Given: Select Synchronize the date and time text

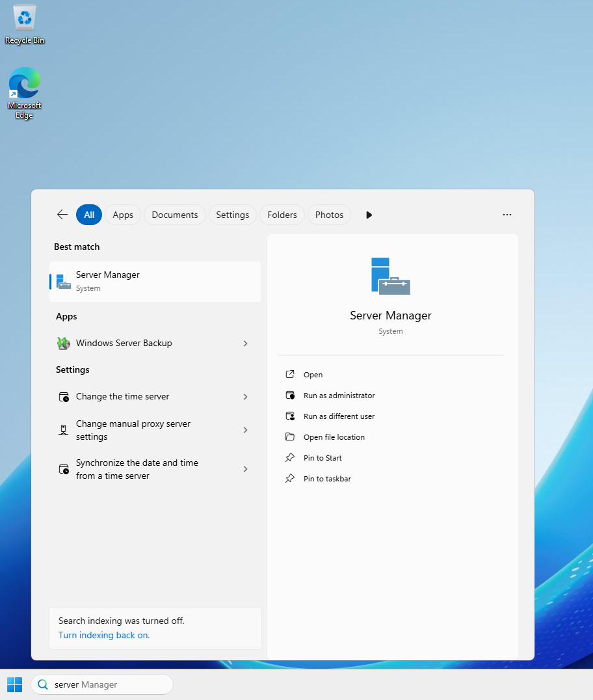Looking at the screenshot, I should (x=137, y=469).
